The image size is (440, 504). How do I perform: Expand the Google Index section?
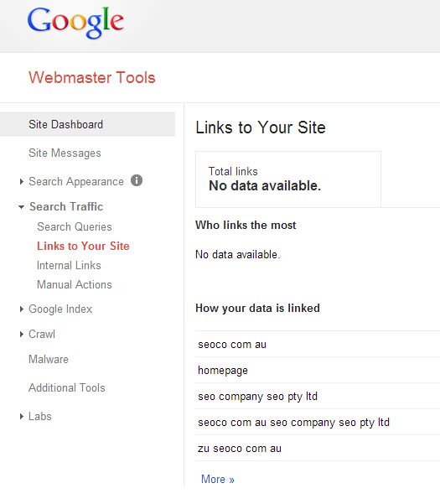click(x=22, y=309)
